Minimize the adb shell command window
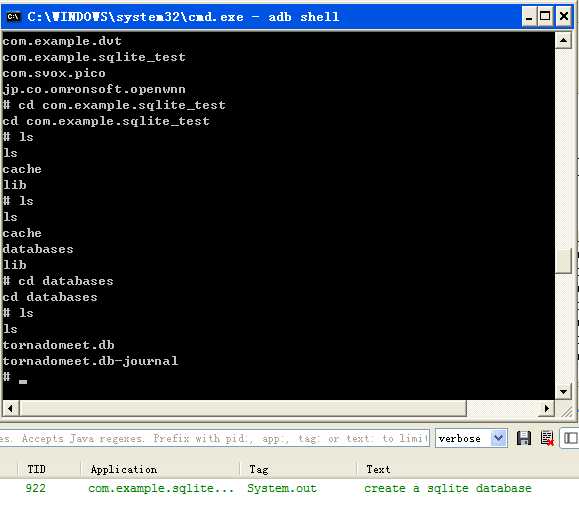579x505 pixels. (529, 17)
